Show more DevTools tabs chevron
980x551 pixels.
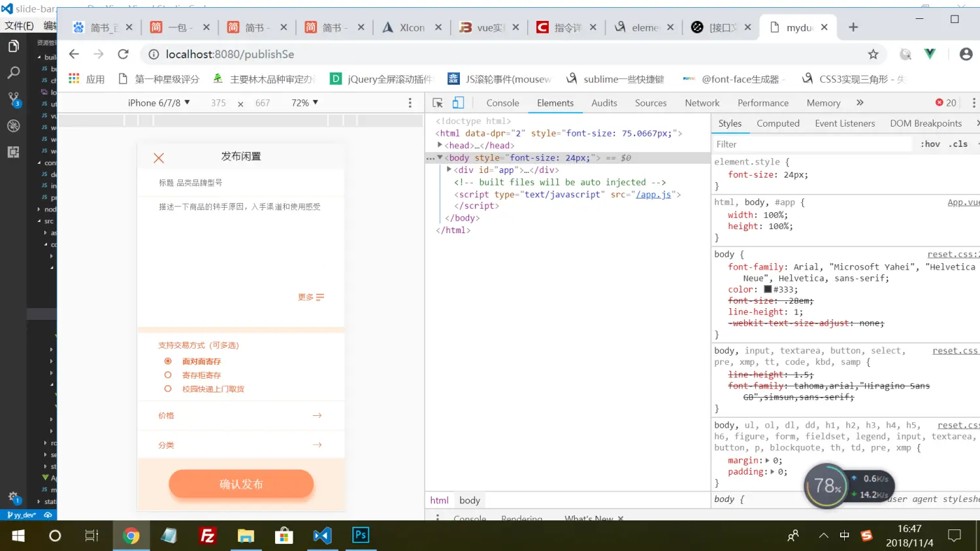pyautogui.click(x=860, y=102)
